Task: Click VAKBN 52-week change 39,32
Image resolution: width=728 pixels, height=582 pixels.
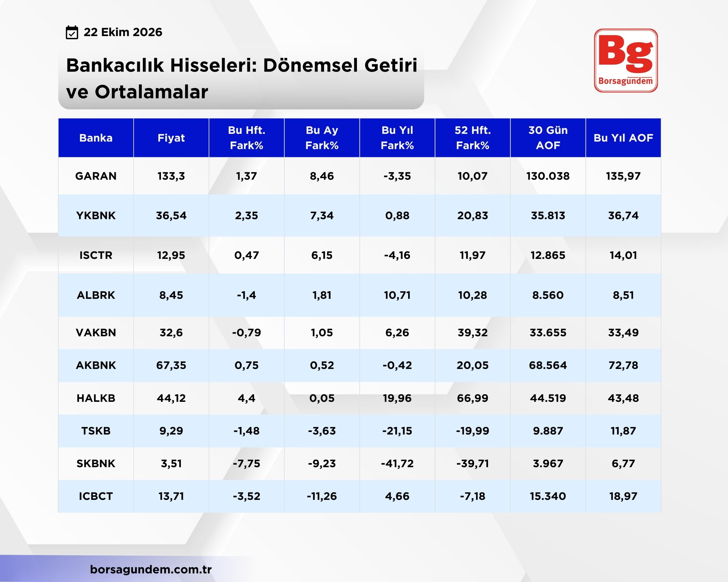Action: tap(472, 333)
